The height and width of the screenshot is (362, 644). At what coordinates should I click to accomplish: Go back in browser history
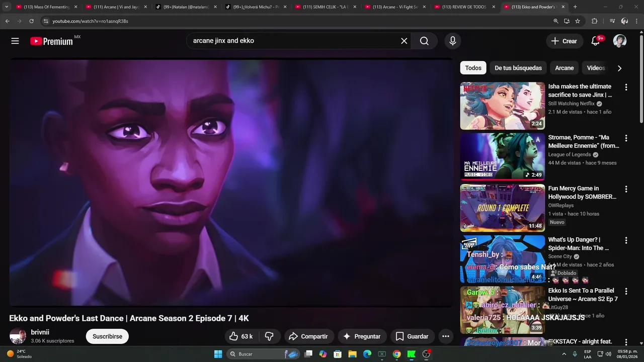click(8, 21)
